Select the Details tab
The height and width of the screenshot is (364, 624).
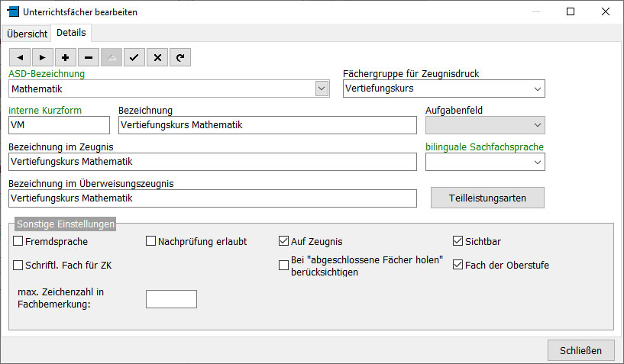tap(71, 33)
